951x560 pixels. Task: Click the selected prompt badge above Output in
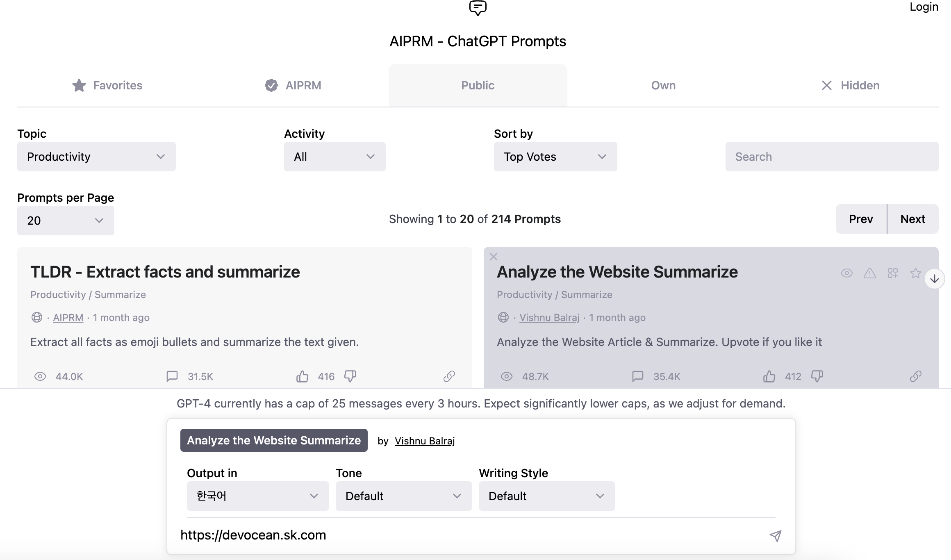pos(274,440)
